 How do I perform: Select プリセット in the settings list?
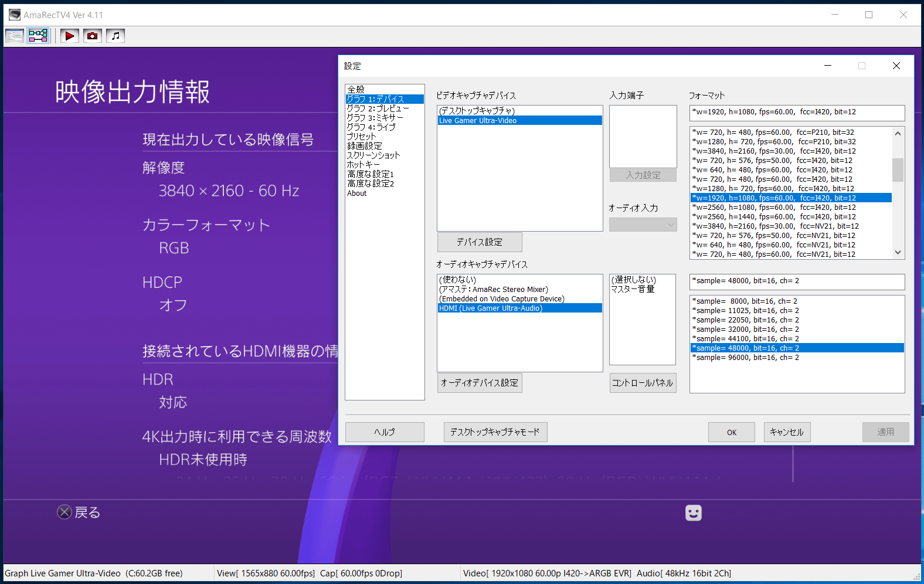(385, 137)
